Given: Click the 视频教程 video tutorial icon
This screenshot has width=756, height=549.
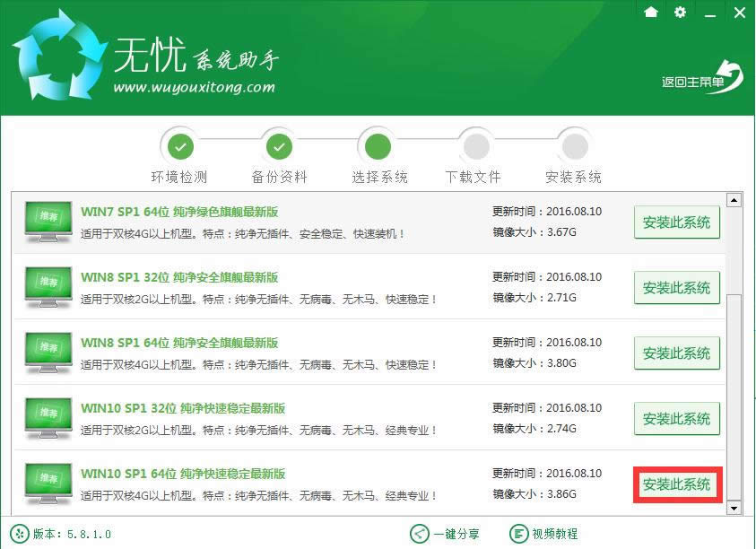Looking at the screenshot, I should click(518, 534).
